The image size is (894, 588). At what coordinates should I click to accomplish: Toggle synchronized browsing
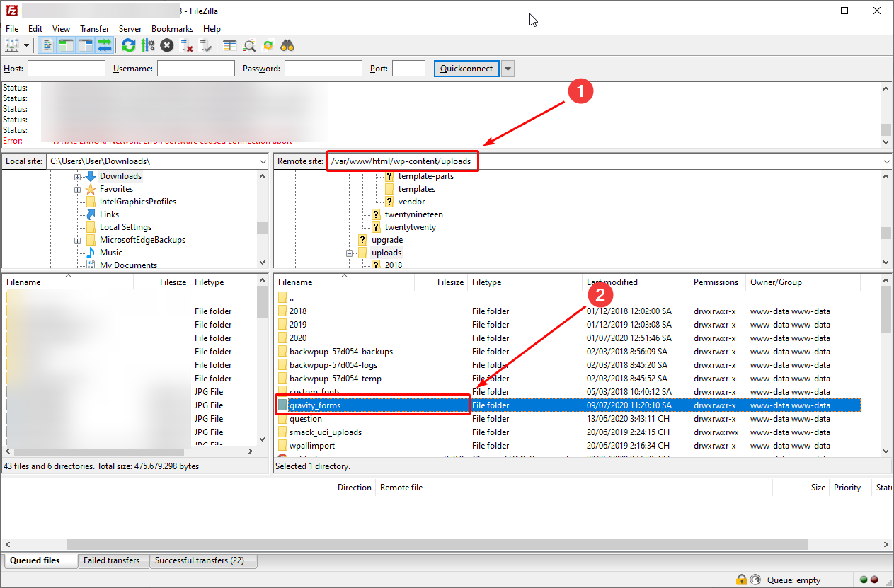click(268, 45)
